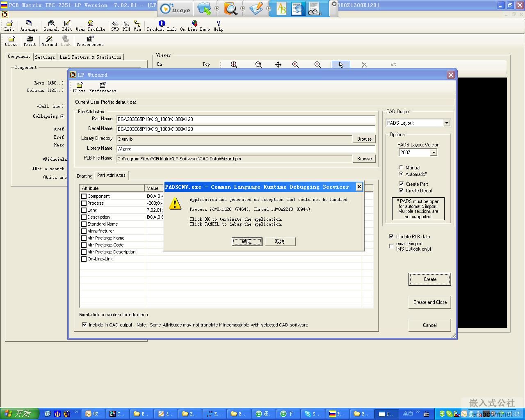The width and height of the screenshot is (525, 420).
Task: Open User Profile settings
Action: pos(90,26)
